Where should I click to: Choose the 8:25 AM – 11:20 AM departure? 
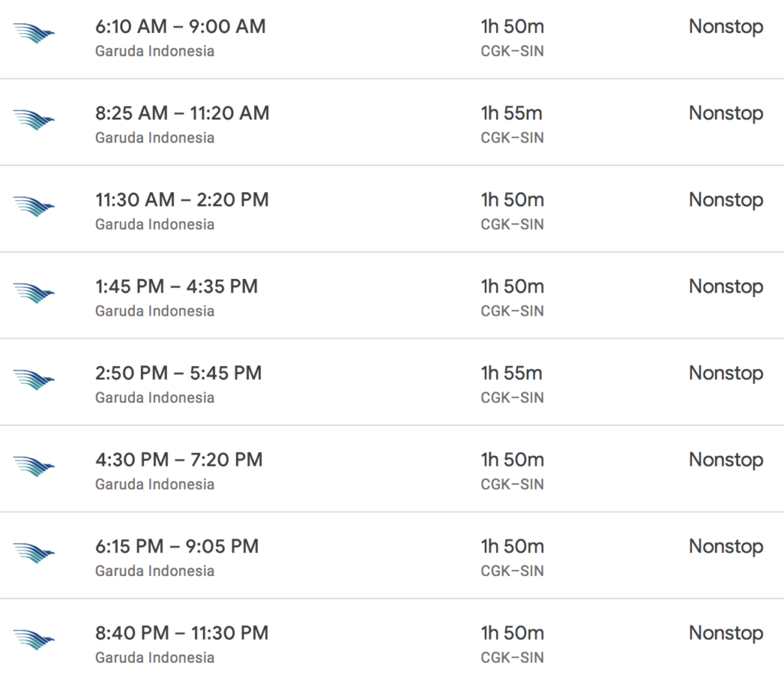tap(182, 113)
